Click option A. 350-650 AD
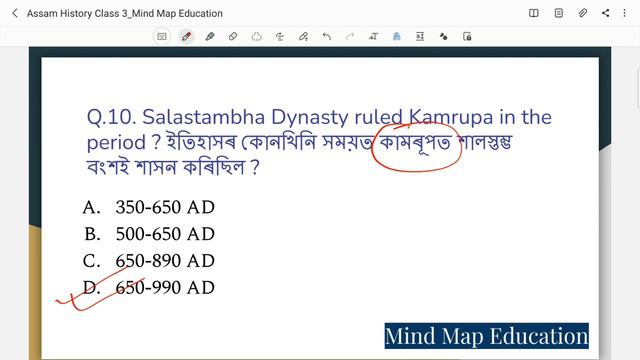Image resolution: width=640 pixels, height=360 pixels. click(x=149, y=207)
